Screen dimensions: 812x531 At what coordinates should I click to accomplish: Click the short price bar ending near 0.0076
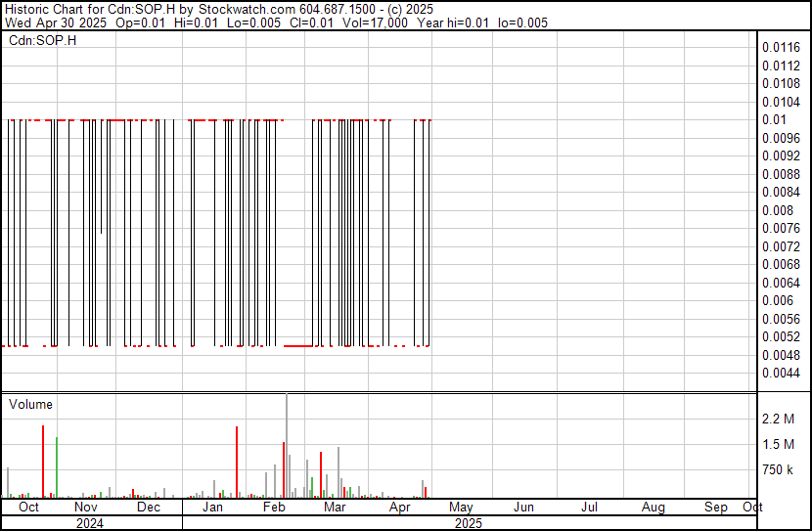[x=102, y=176]
